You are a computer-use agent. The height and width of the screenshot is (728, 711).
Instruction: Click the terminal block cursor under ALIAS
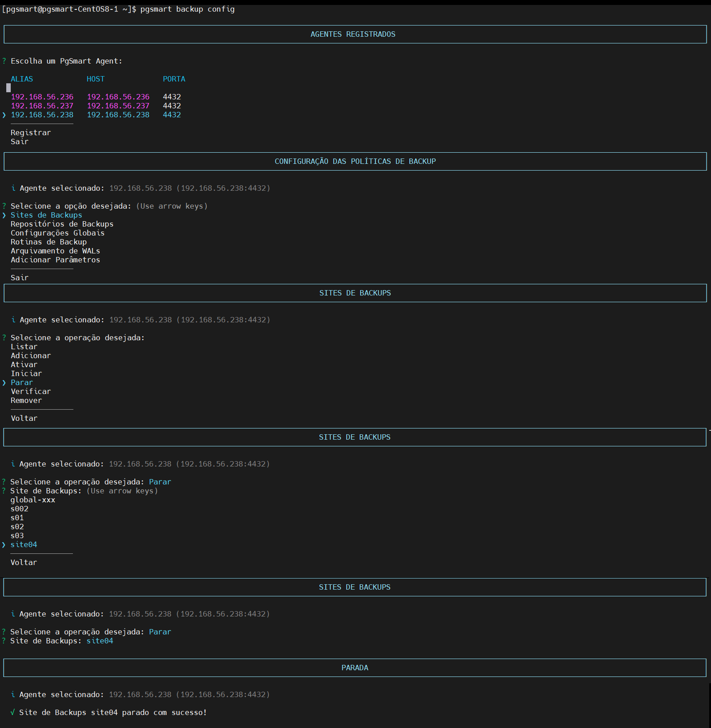(x=9, y=88)
